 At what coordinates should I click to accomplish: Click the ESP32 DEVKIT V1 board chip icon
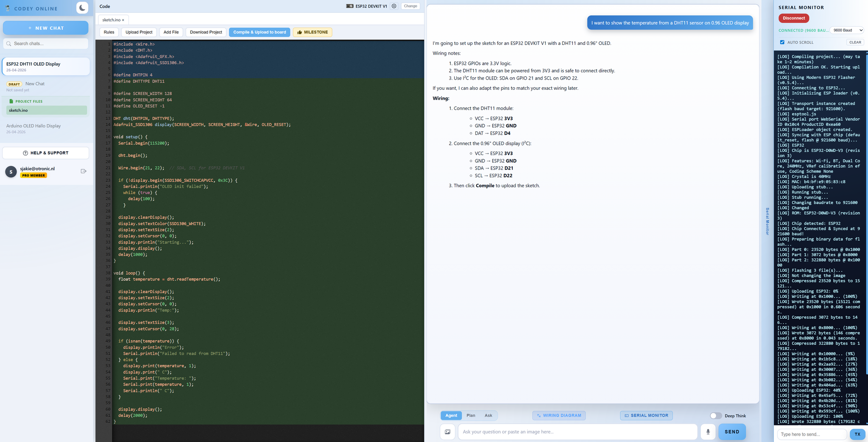pyautogui.click(x=350, y=6)
